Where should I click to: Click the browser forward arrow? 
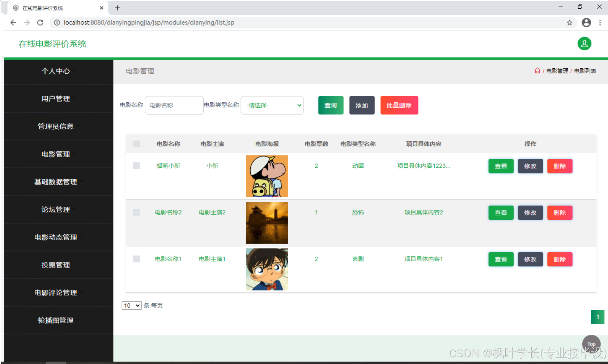[27, 22]
